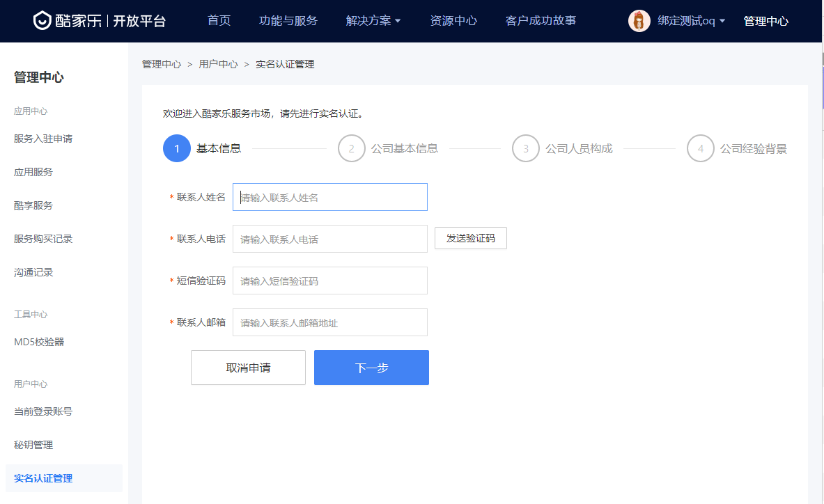Focus the 联系人邮箱 input field

(329, 322)
